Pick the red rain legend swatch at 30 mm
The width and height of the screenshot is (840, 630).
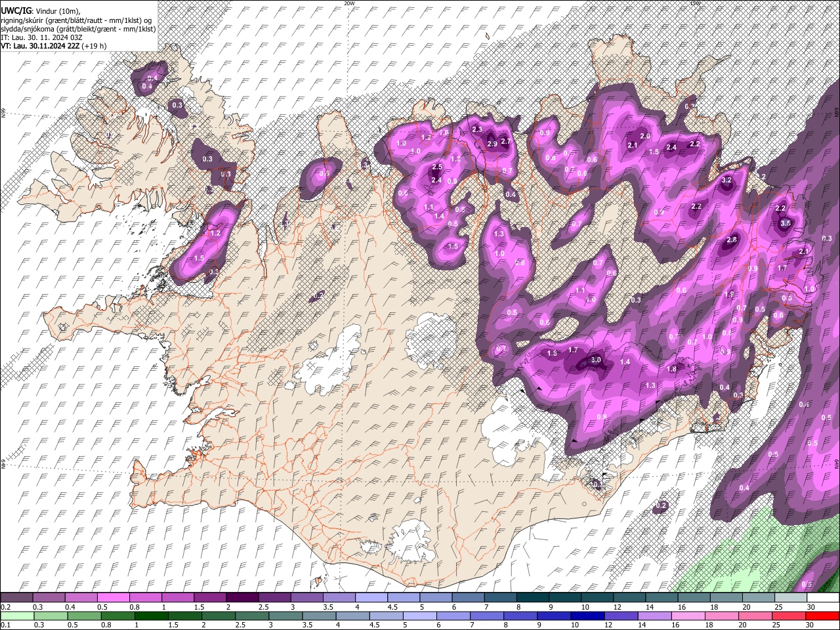point(822,616)
